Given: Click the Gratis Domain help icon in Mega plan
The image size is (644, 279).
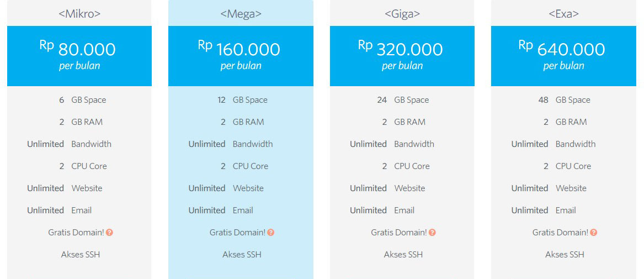Looking at the screenshot, I should tap(270, 233).
